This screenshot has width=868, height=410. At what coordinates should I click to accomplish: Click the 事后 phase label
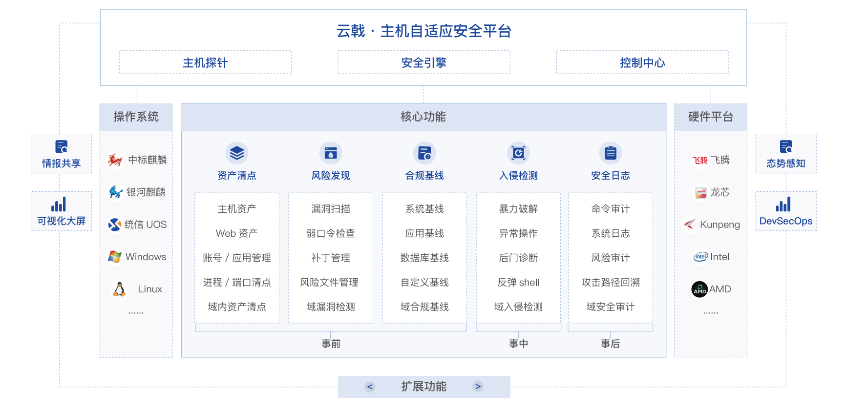pos(611,344)
